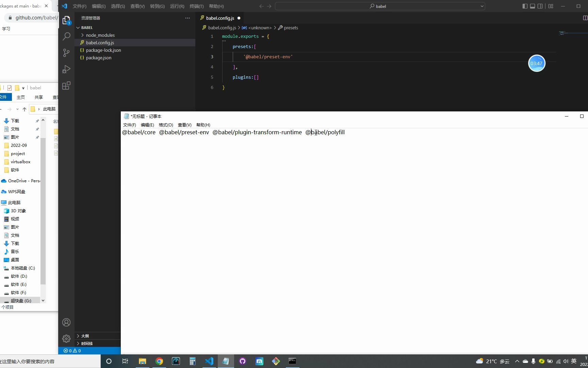Close the GitHub browser tab
Screen dimensions: 588x368
46,6
